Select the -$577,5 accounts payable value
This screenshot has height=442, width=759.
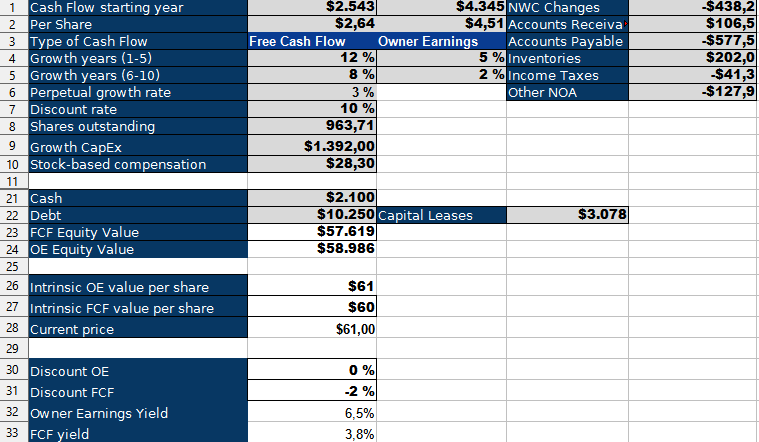(692, 41)
